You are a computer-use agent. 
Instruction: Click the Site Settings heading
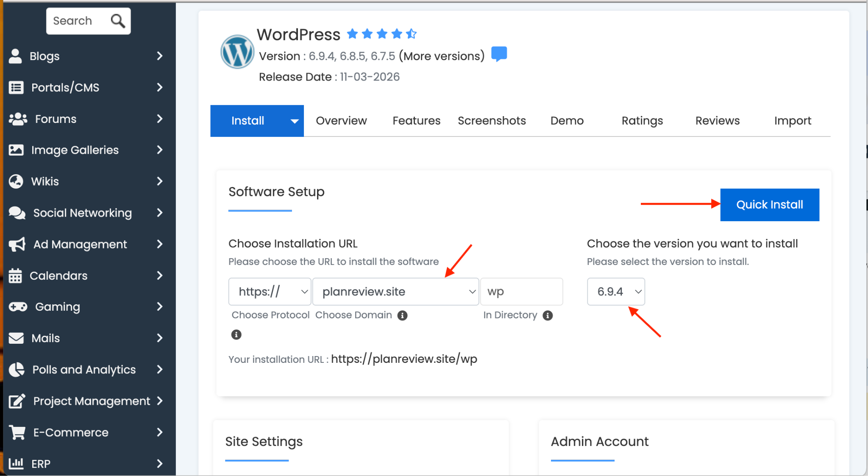264,442
